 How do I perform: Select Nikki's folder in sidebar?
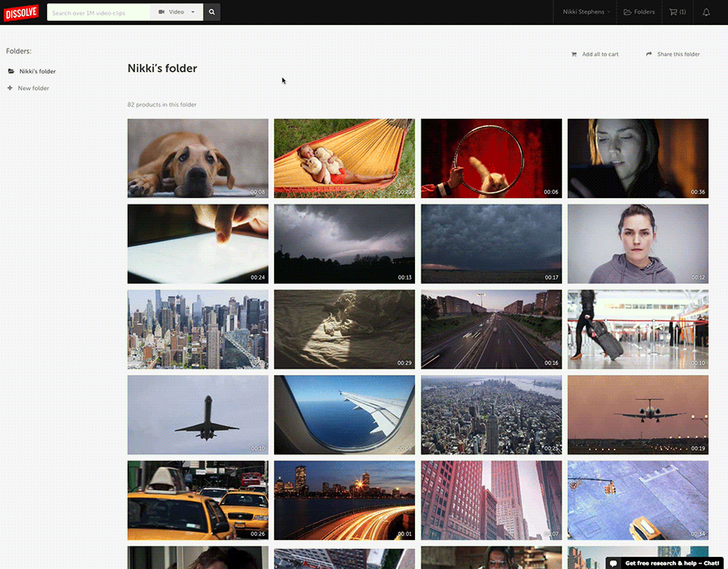(x=32, y=71)
